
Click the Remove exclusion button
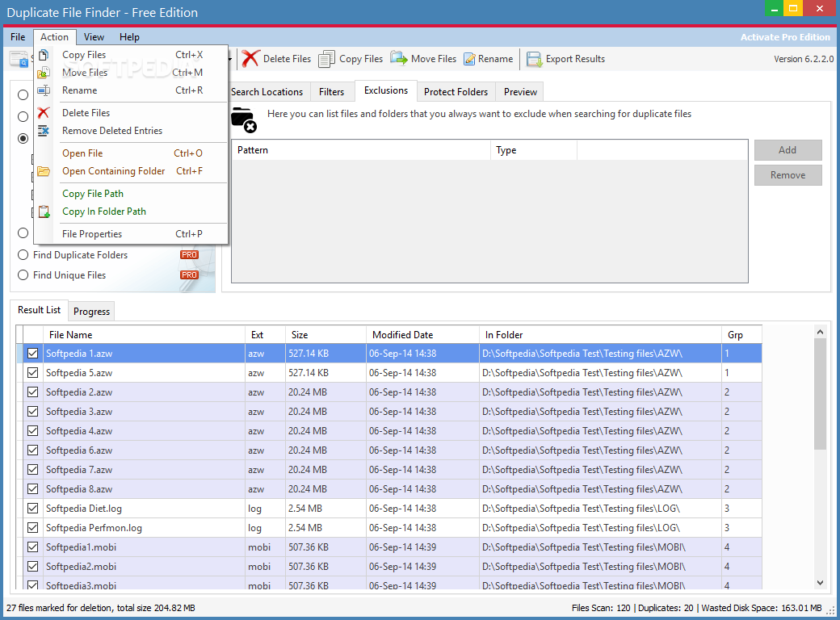[787, 175]
